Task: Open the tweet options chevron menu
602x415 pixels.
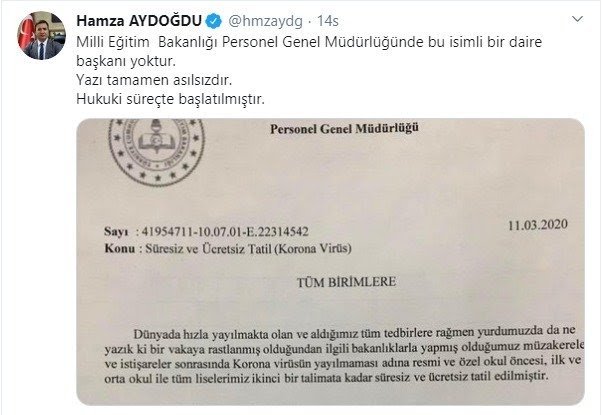Action: (x=577, y=19)
